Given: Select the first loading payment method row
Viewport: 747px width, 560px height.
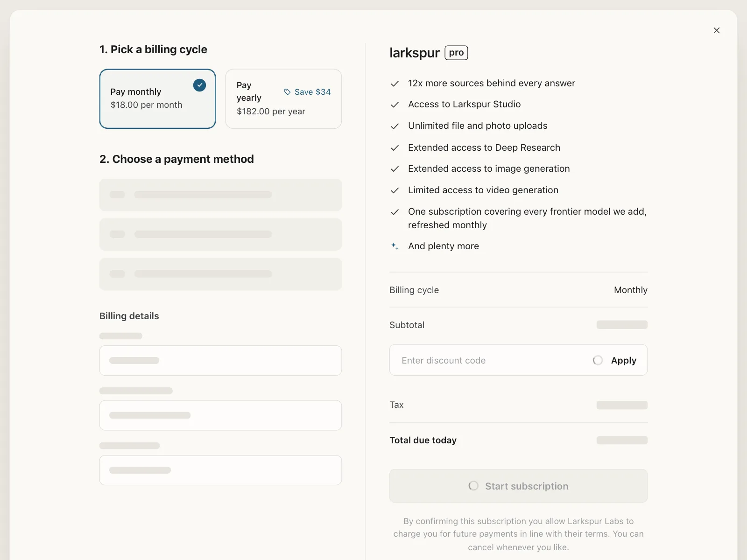Looking at the screenshot, I should click(x=220, y=195).
